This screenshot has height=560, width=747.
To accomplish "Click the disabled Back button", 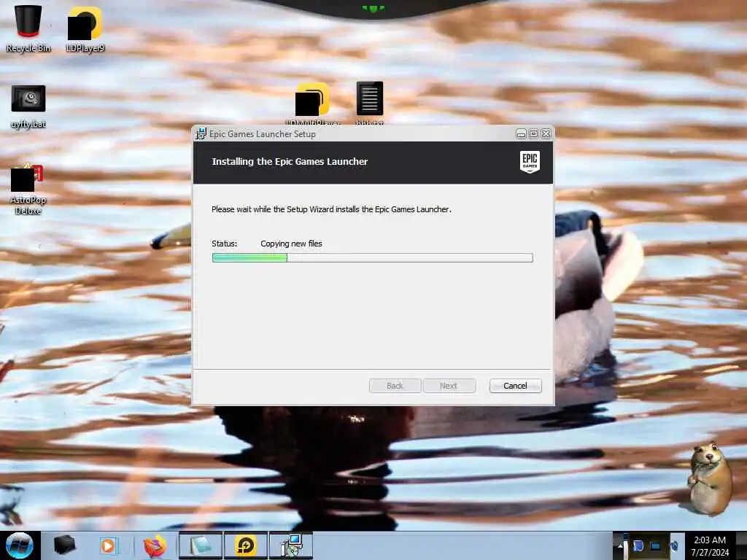I will tap(395, 386).
